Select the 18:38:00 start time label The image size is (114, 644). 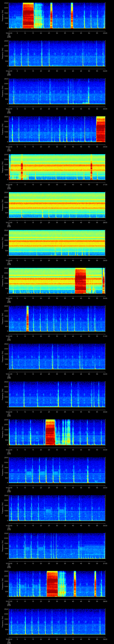tap(9, 639)
